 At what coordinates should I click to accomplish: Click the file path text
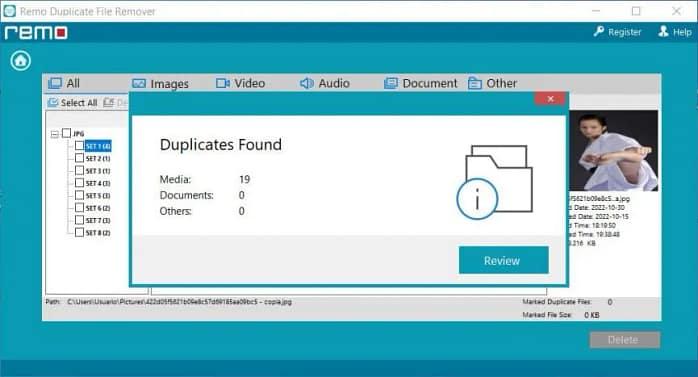tap(179, 302)
